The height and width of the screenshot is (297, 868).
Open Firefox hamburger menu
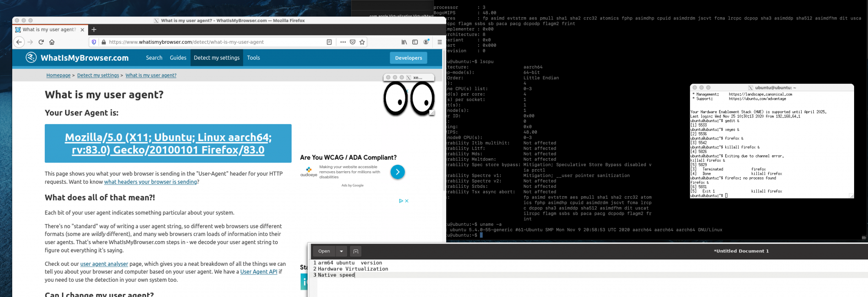point(439,42)
